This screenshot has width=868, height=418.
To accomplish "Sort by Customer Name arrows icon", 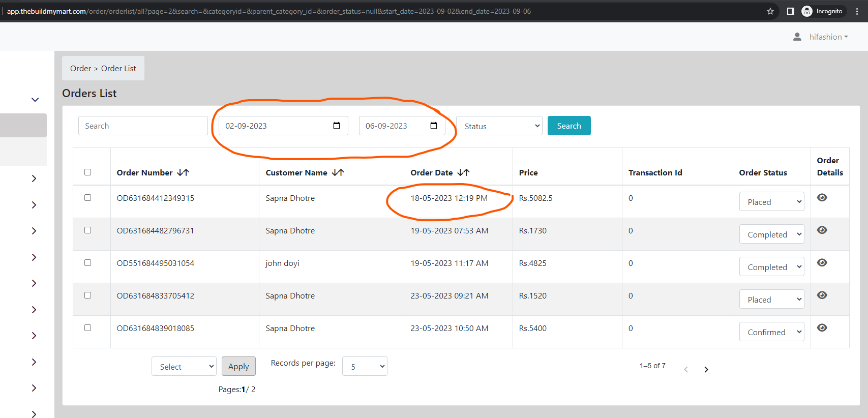I will coord(338,173).
